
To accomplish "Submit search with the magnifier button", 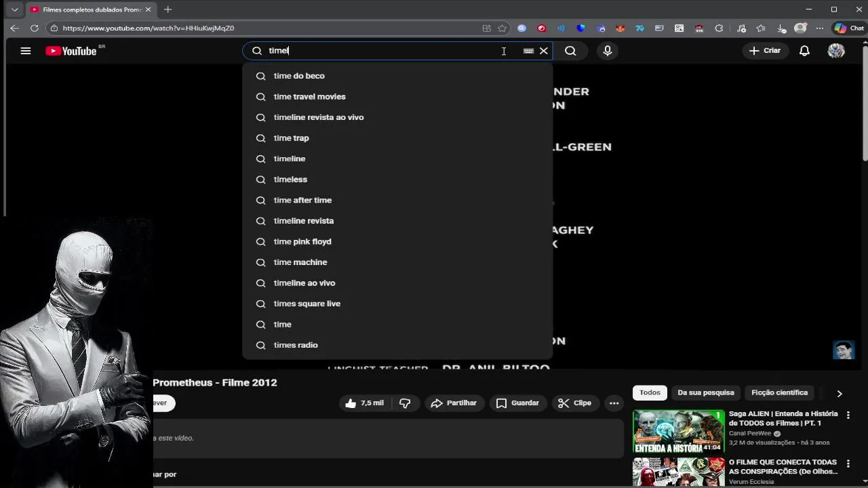I will (x=570, y=51).
